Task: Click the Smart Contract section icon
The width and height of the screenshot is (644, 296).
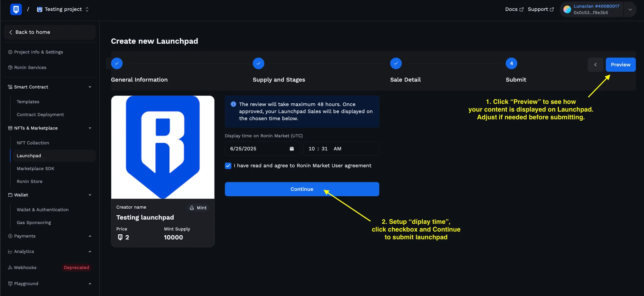Action: click(x=10, y=87)
